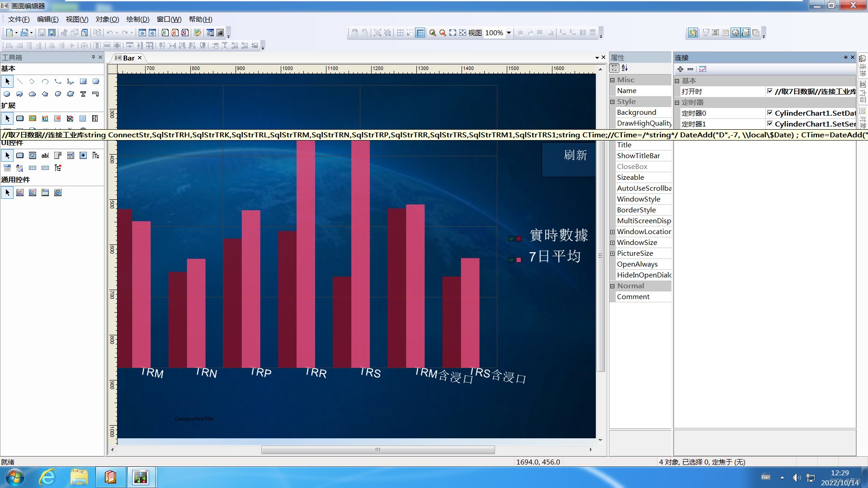Screen dimensions: 868x488
Task: Toggle the 定时器1 checkbox
Action: pyautogui.click(x=769, y=124)
